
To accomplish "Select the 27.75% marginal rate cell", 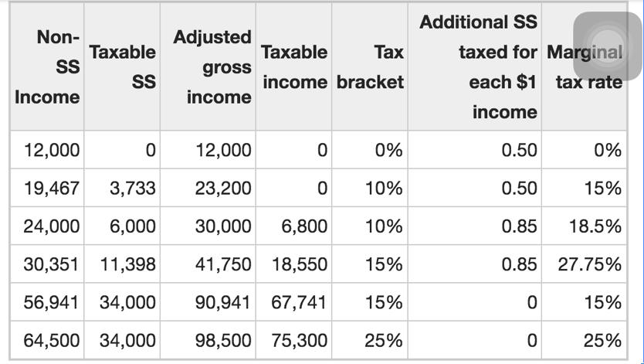I will pos(584,264).
